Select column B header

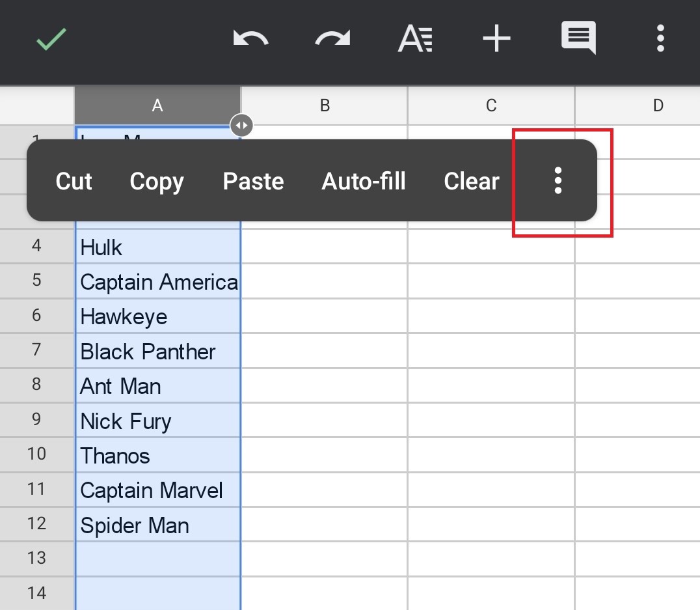(x=325, y=105)
